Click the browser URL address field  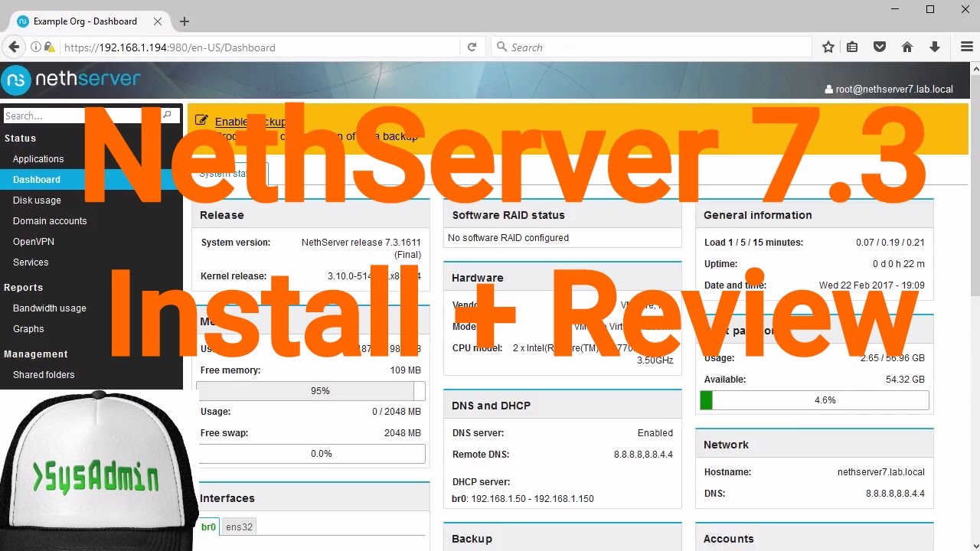coord(260,47)
